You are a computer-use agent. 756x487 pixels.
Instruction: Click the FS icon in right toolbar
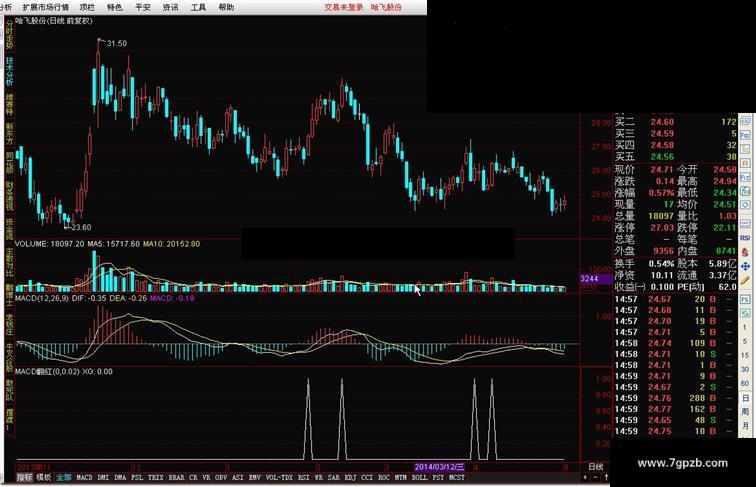click(745, 299)
